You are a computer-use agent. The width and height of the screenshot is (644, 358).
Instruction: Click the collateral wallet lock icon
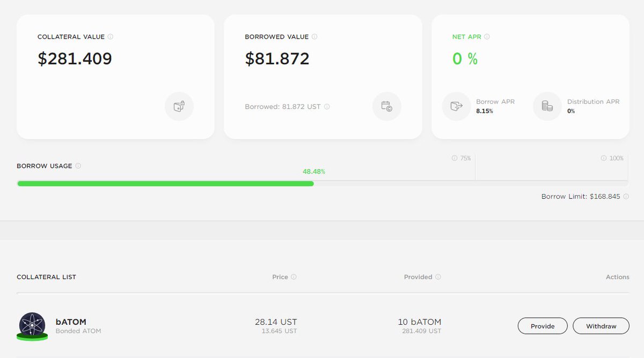click(179, 106)
